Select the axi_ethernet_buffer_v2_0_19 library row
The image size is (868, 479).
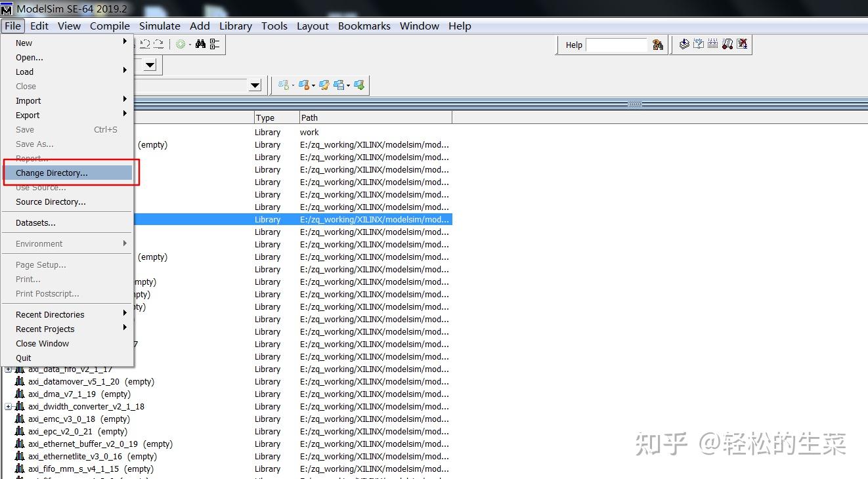point(226,444)
